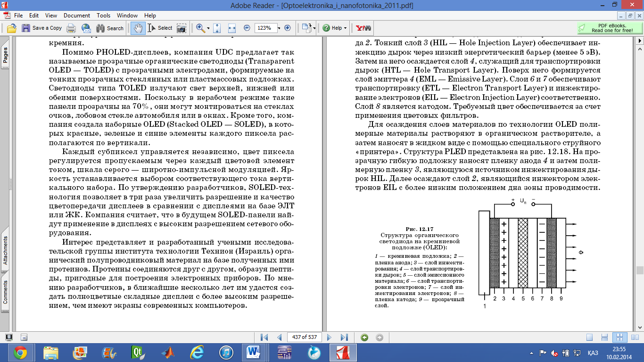Select Continuous Facing layout
Viewport: 644px width, 362px height.
619,337
